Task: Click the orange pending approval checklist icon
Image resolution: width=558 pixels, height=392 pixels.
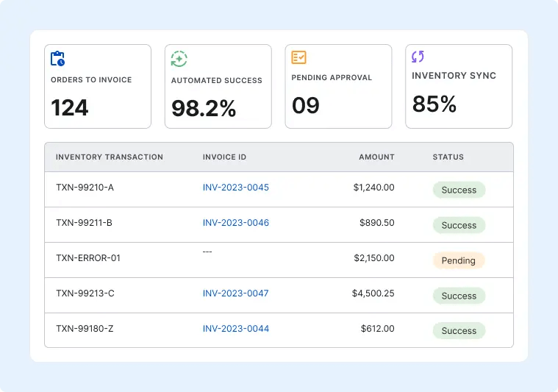Action: 298,57
